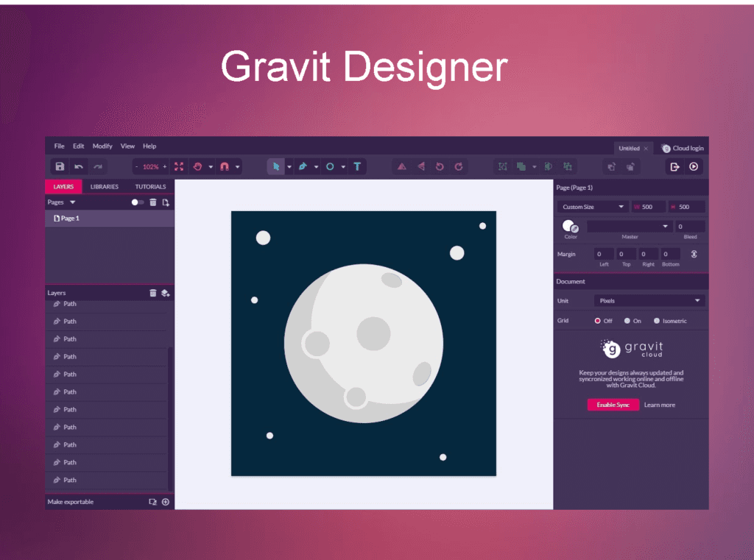Select the Text tool
The width and height of the screenshot is (754, 560).
[x=357, y=167]
